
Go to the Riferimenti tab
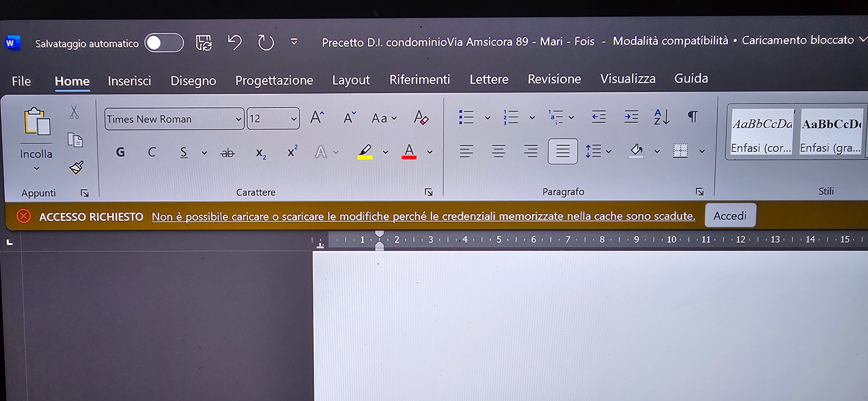point(419,79)
